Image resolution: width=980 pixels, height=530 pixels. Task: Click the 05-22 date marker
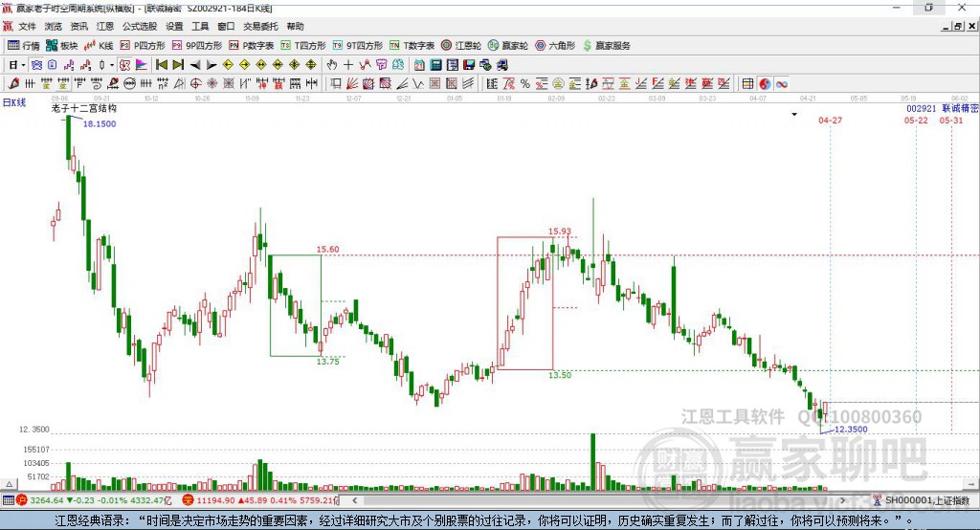pyautogui.click(x=916, y=120)
